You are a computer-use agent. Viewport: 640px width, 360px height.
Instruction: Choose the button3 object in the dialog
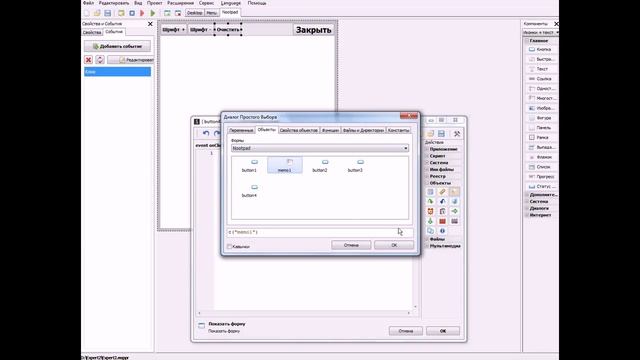(x=355, y=165)
